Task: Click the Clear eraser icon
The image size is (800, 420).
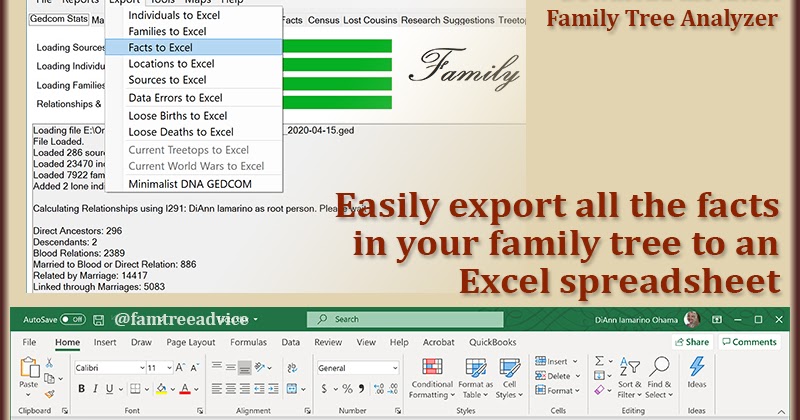Action: 599,390
